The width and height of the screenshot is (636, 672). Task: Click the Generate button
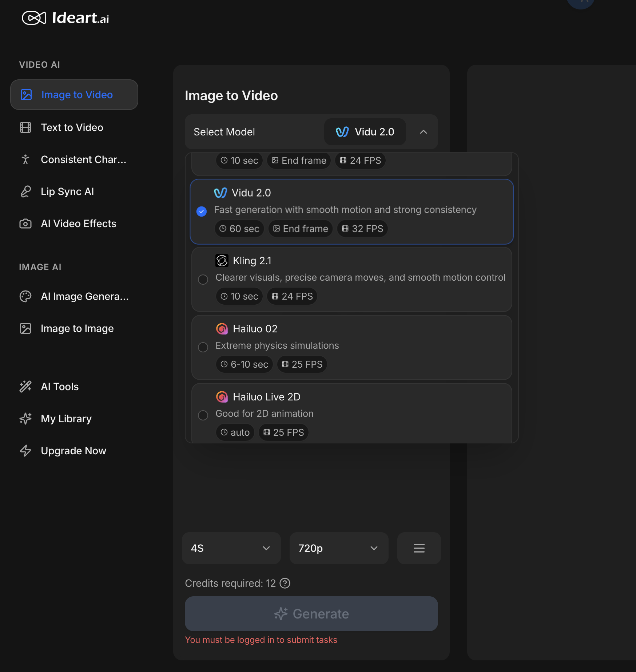(311, 614)
